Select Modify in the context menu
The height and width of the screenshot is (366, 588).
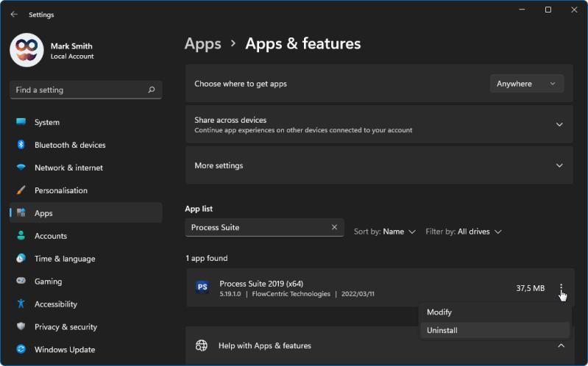coord(439,312)
